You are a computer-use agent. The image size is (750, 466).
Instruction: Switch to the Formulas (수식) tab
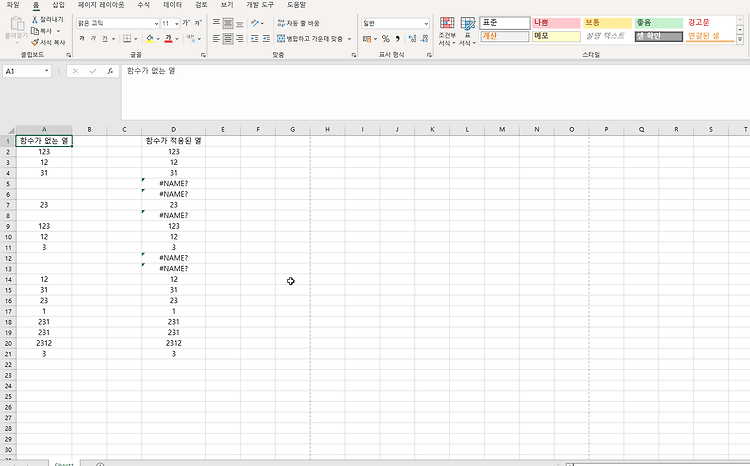point(143,5)
